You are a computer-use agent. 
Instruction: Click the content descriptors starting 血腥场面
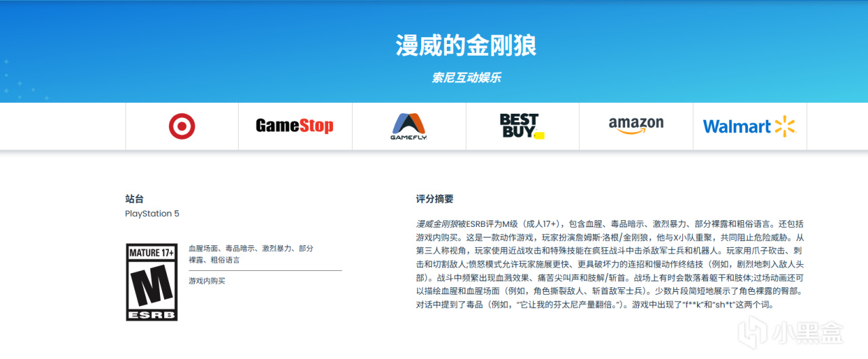coord(251,254)
